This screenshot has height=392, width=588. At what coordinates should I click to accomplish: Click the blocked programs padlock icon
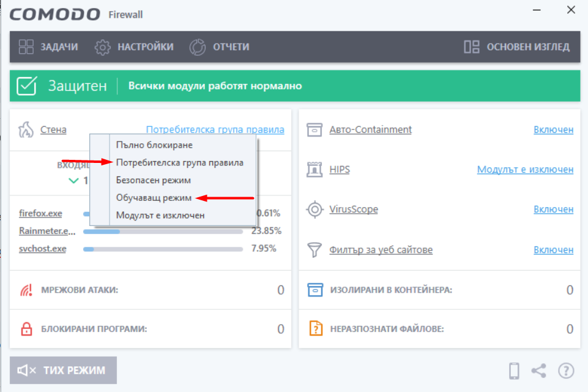pos(26,329)
